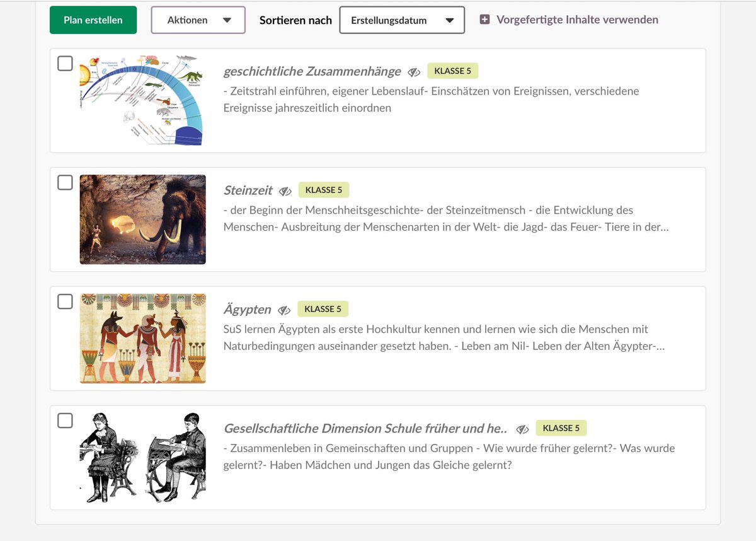The width and height of the screenshot is (756, 541).
Task: Open the Vorgefertigte Inhalte verwenden link
Action: (x=576, y=20)
